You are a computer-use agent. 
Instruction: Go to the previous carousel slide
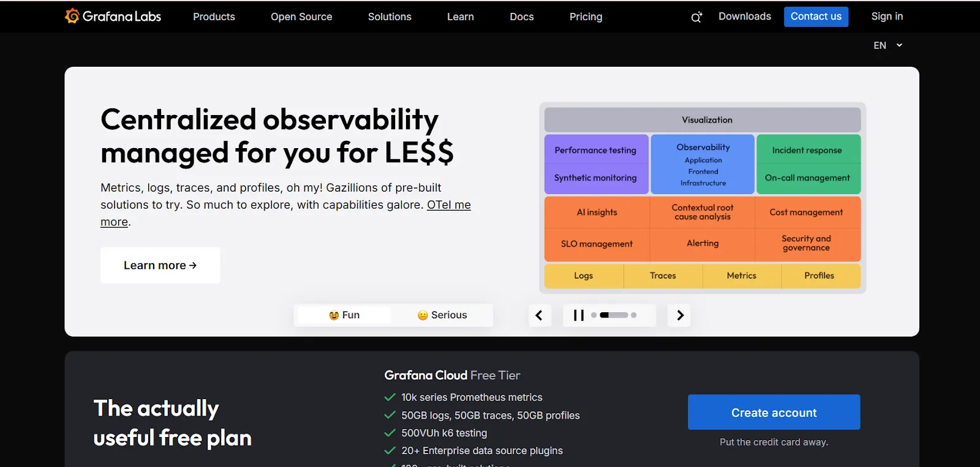[540, 315]
